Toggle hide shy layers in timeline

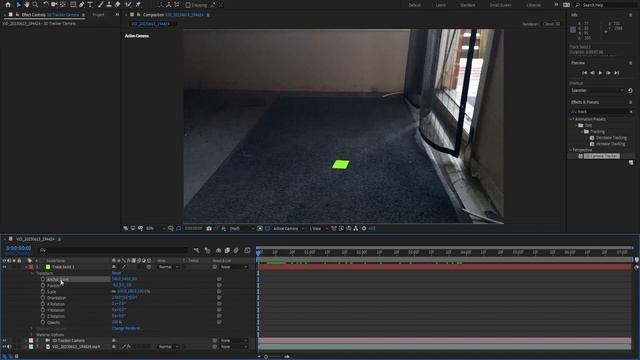tap(218, 250)
